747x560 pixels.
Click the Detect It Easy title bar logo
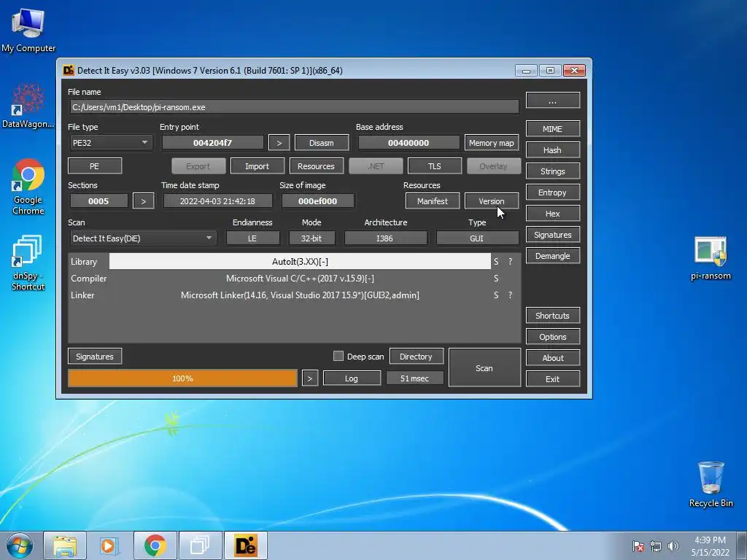pyautogui.click(x=69, y=71)
